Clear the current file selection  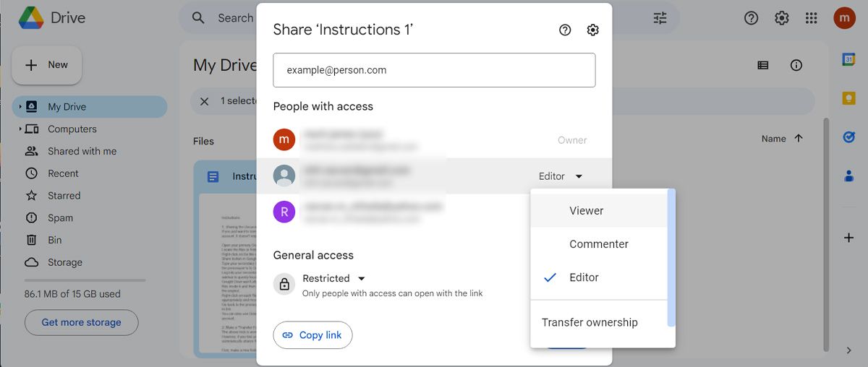pos(205,101)
